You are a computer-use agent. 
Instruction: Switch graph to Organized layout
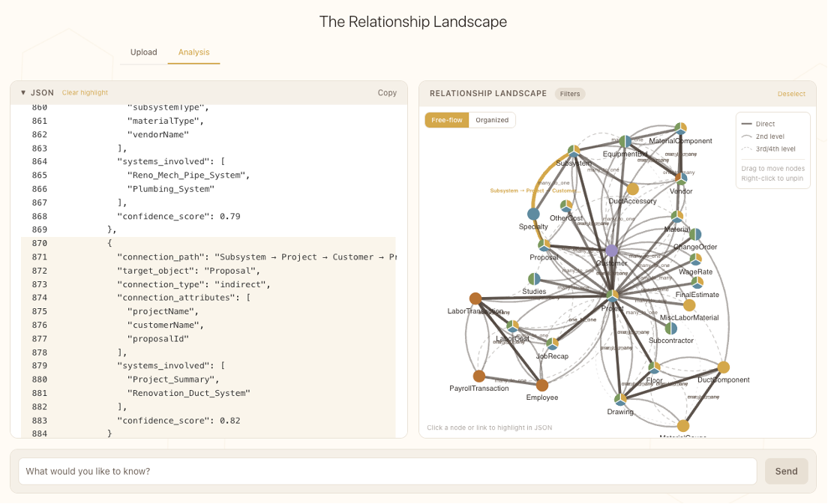[x=492, y=120]
